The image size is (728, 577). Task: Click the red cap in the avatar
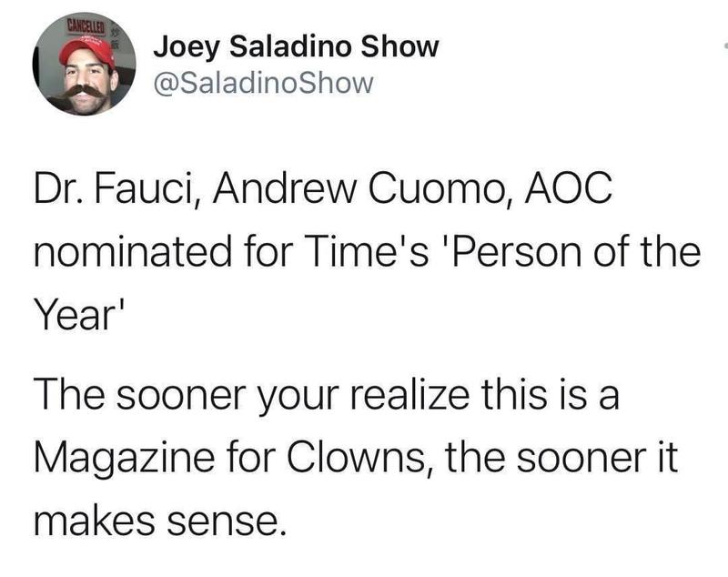coord(87,54)
